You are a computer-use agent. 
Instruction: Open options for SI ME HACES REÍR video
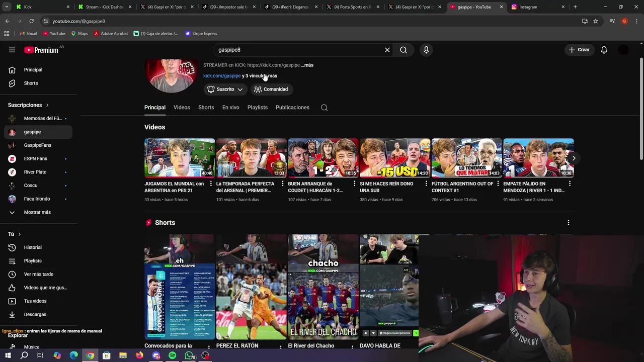click(x=427, y=185)
